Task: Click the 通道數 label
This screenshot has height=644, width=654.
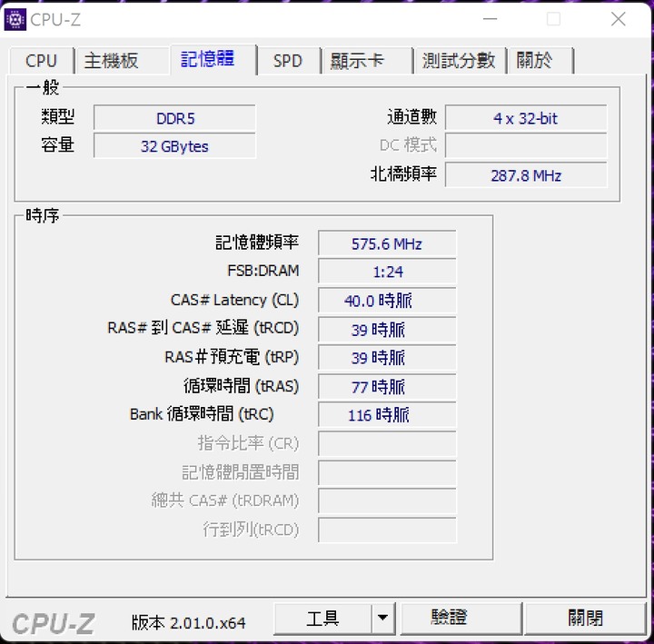Action: pyautogui.click(x=411, y=117)
